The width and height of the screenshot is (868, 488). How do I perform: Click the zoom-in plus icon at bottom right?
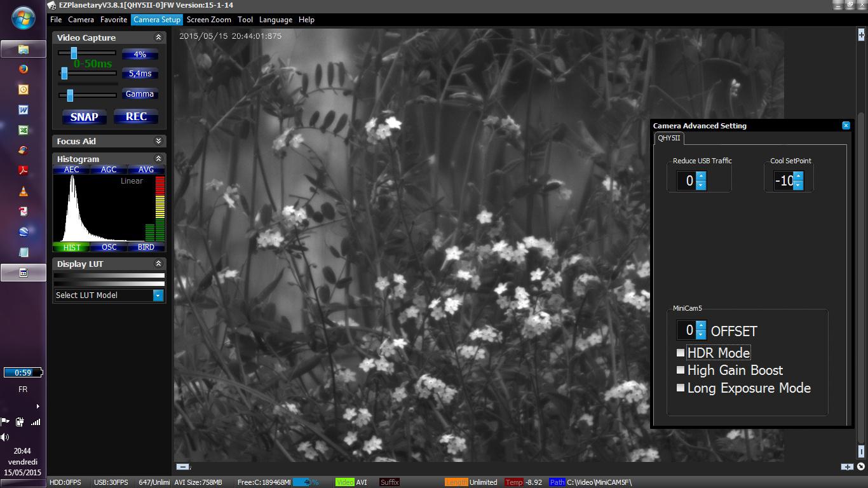click(847, 467)
